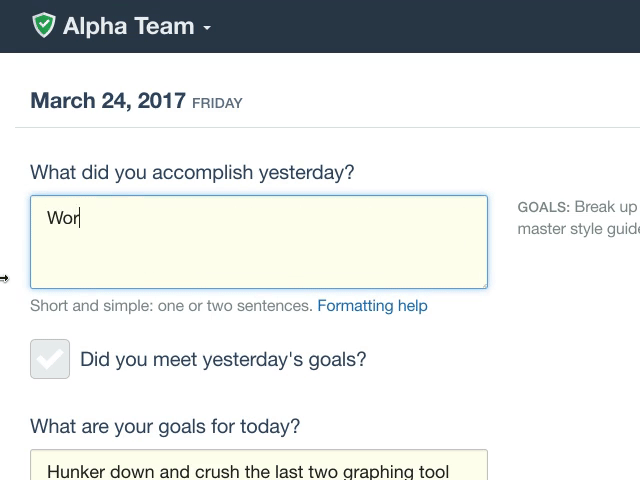This screenshot has height=480, width=640.
Task: Expand the caret beside Alpha Team
Action: click(x=207, y=28)
